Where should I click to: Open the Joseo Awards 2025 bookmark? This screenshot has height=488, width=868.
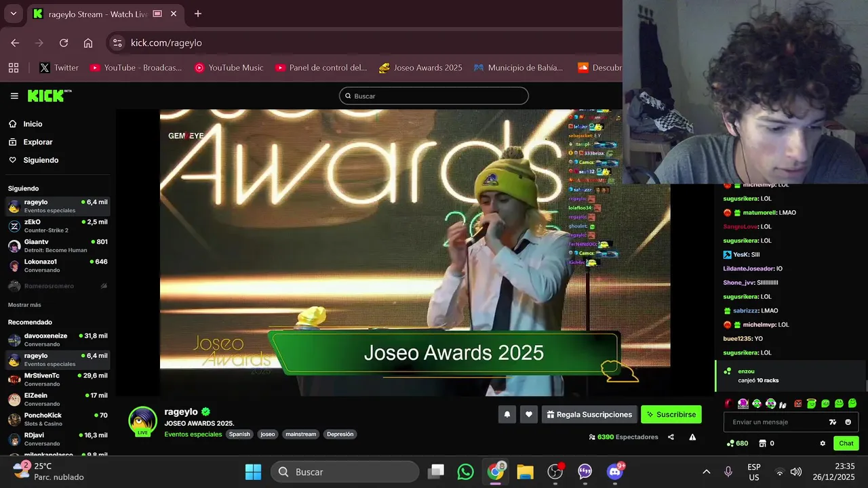(x=420, y=68)
